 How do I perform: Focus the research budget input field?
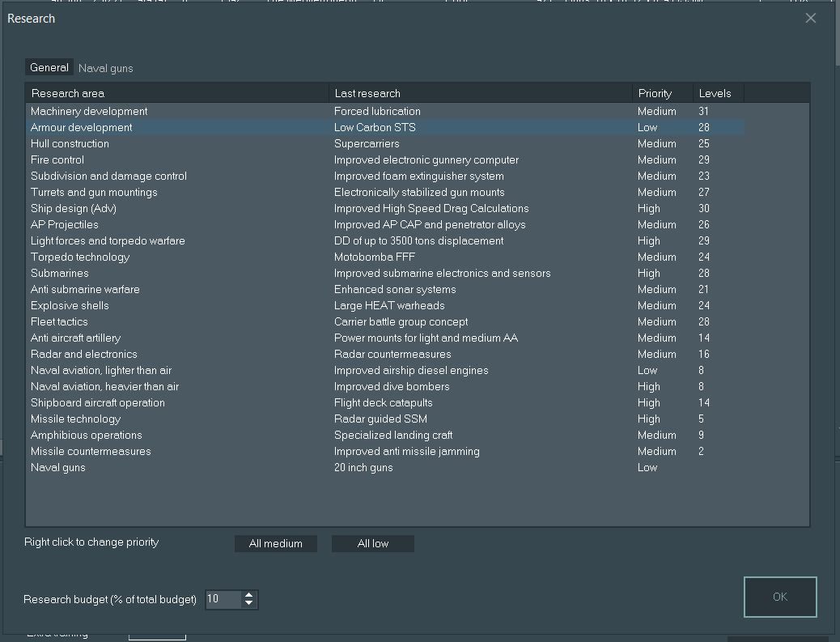[x=224, y=599]
